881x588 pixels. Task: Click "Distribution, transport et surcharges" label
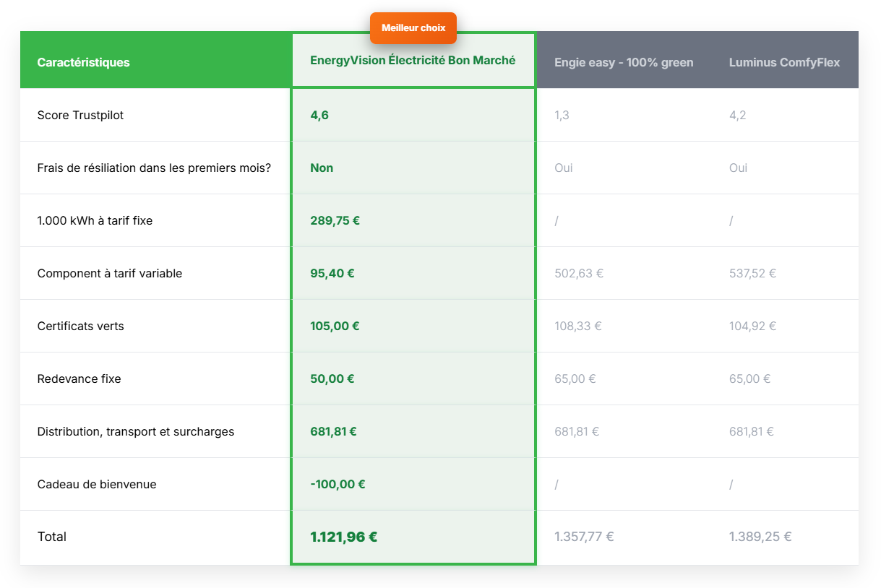(x=136, y=431)
